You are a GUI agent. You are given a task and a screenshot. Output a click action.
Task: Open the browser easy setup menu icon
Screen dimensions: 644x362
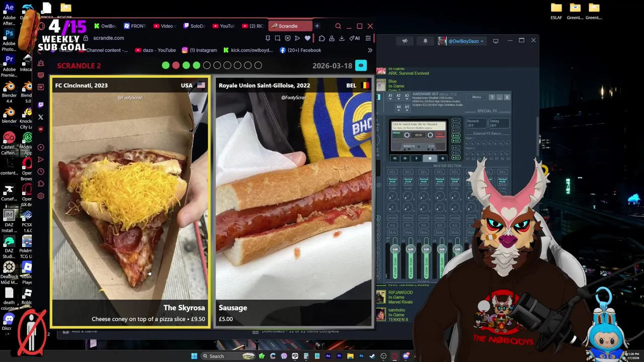[368, 38]
